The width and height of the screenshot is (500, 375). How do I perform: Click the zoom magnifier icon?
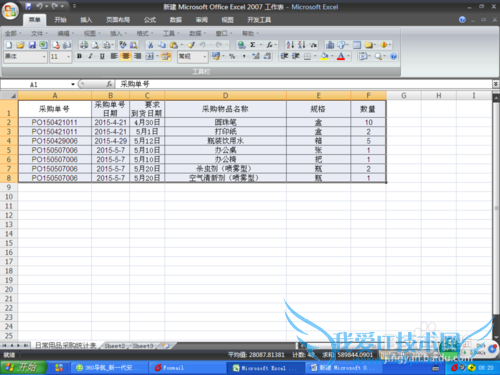[x=378, y=56]
